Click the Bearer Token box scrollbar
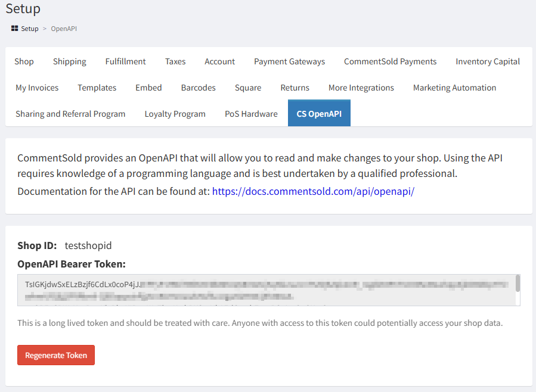This screenshot has width=536, height=392. (x=518, y=284)
